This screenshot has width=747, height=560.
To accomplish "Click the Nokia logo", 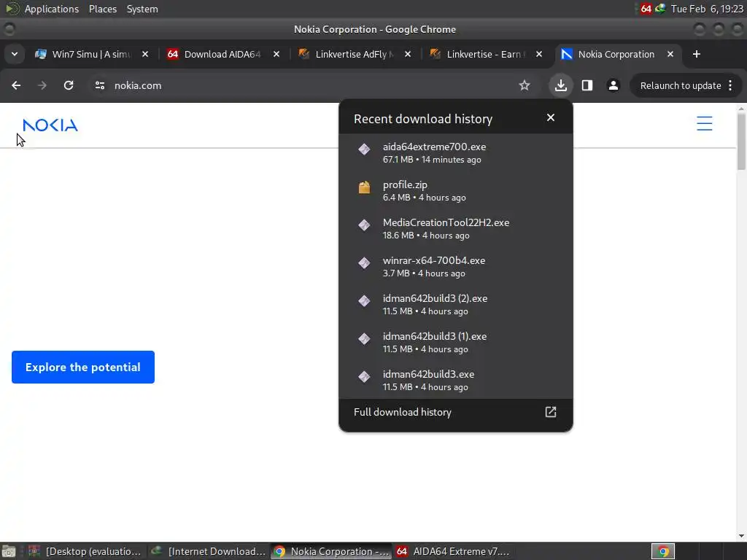I will point(50,125).
